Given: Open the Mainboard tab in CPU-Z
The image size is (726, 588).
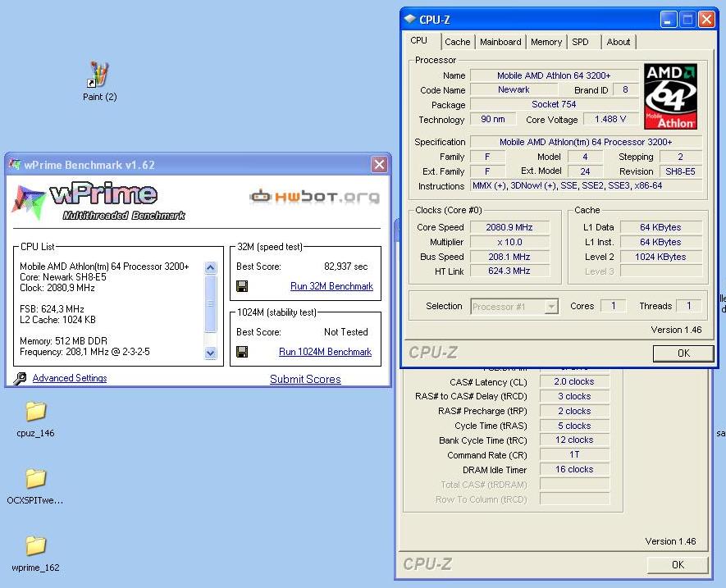Looking at the screenshot, I should [x=500, y=42].
